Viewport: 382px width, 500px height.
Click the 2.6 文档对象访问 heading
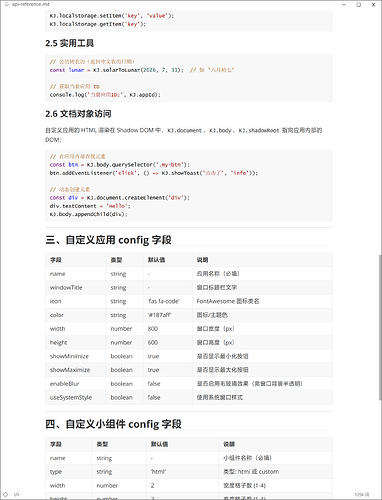pos(78,114)
